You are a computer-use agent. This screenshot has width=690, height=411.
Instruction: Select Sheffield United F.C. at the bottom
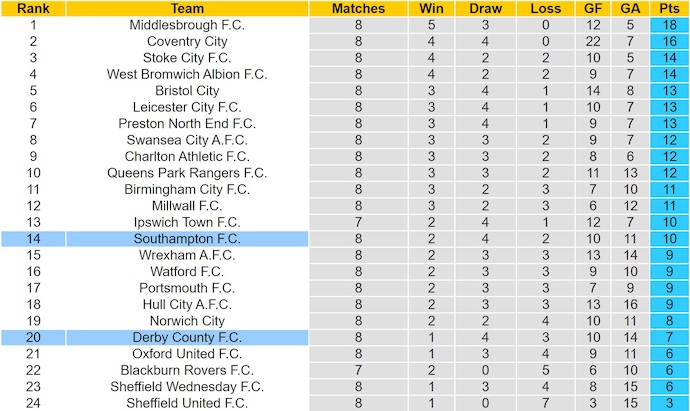[x=187, y=403]
